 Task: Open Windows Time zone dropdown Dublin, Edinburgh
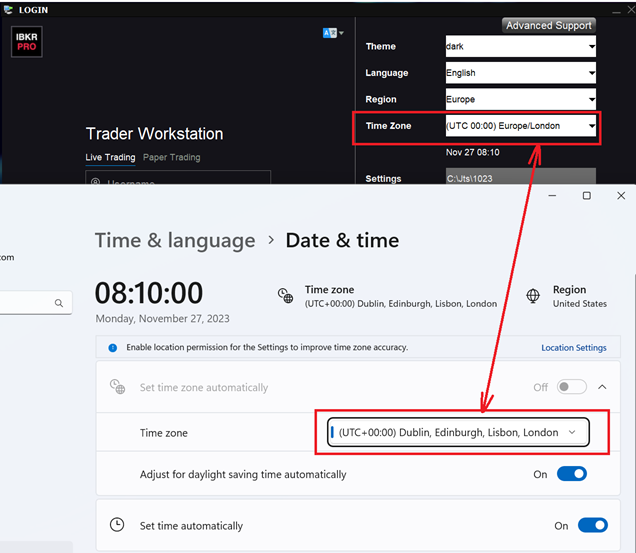click(458, 433)
